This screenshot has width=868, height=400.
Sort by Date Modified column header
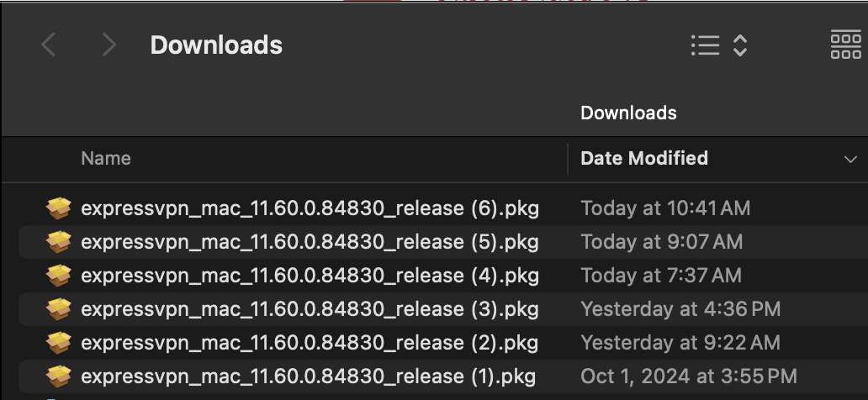(644, 158)
